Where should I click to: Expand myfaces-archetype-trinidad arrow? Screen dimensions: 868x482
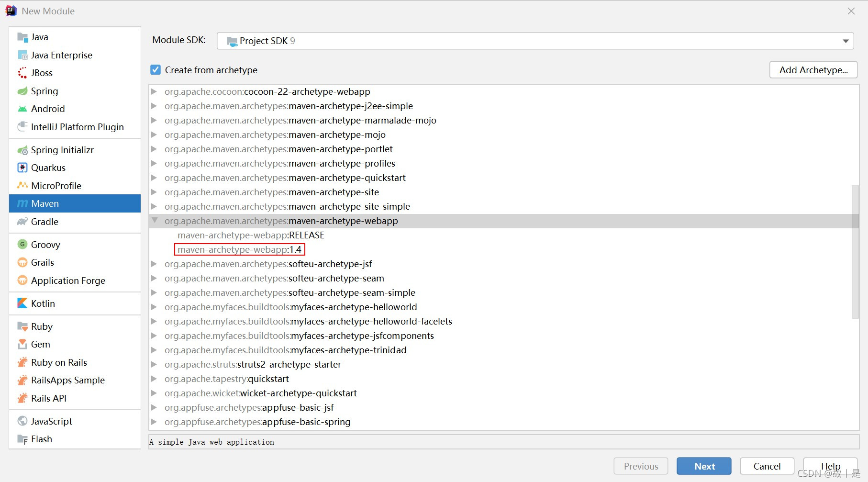click(154, 350)
